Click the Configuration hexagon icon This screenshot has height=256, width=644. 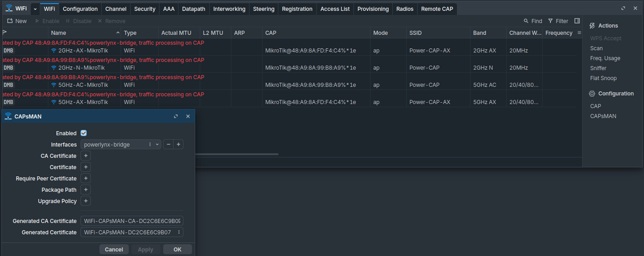pyautogui.click(x=592, y=94)
